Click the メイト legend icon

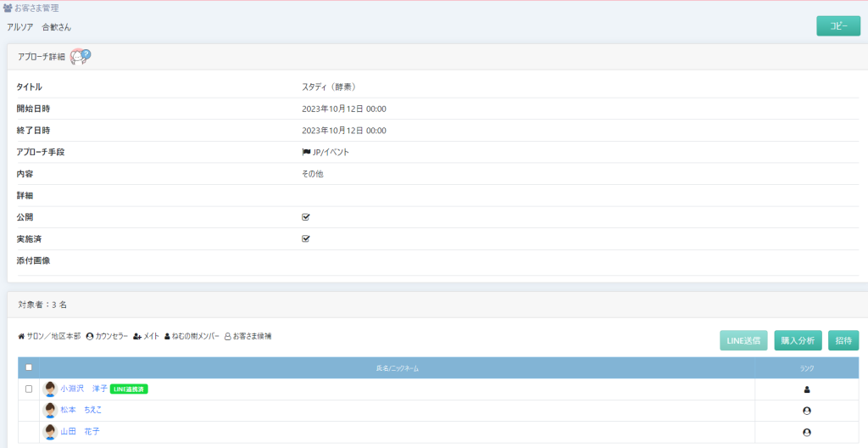click(137, 337)
